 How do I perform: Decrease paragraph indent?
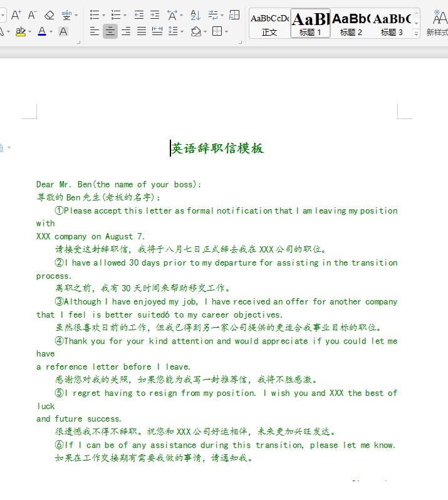139,14
